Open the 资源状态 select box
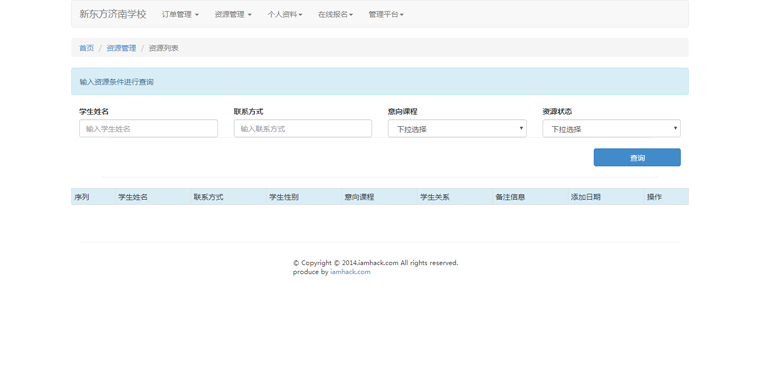This screenshot has height=386, width=760. 611,129
